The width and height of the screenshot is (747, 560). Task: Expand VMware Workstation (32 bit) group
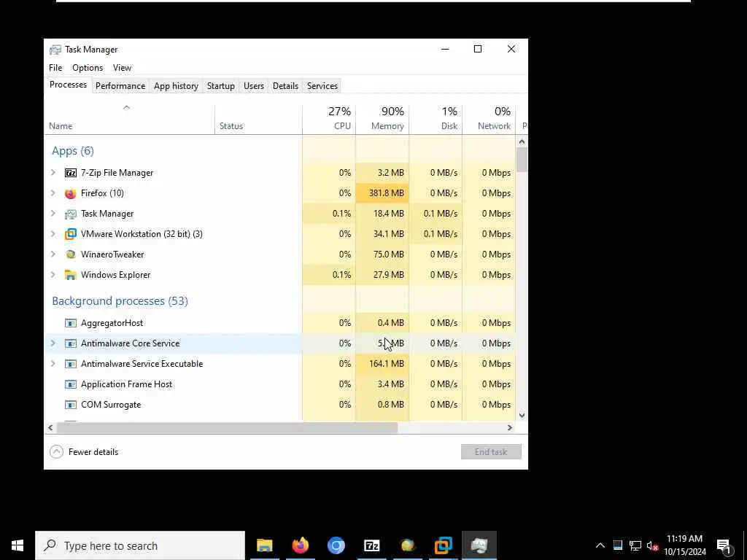click(53, 234)
